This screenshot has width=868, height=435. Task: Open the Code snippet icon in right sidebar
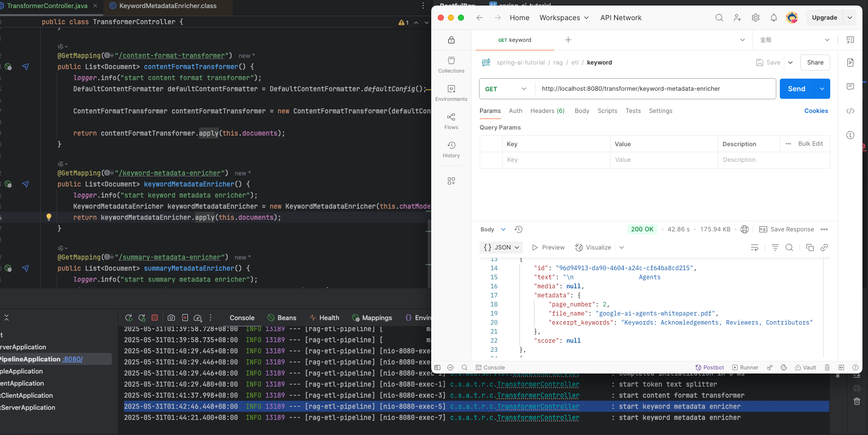coord(850,111)
